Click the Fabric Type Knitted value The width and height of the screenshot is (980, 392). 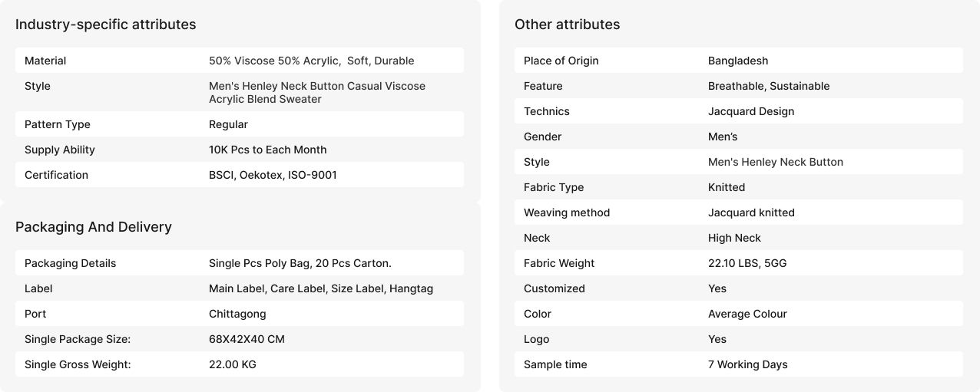pos(727,187)
